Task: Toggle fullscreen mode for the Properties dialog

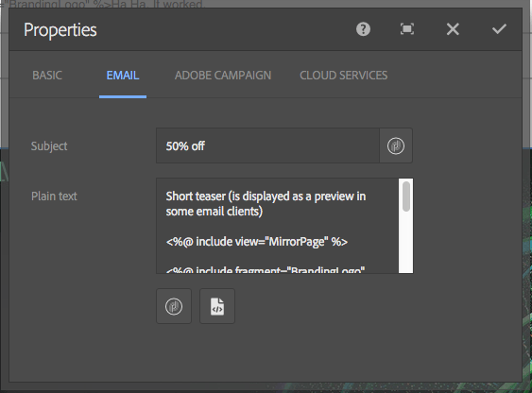Action: tap(407, 29)
